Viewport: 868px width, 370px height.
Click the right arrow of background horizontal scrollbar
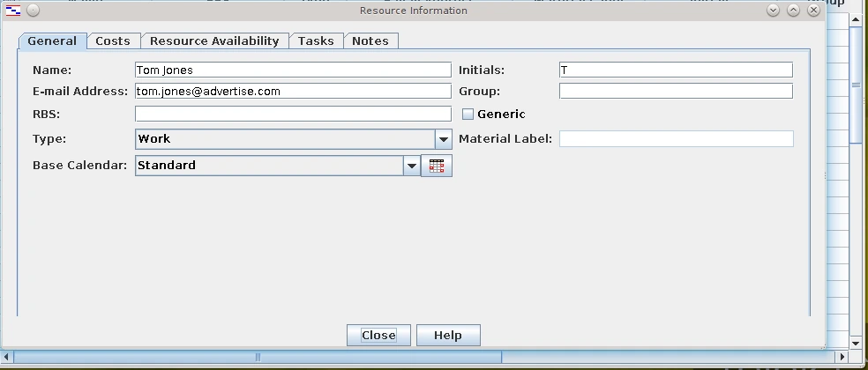[x=842, y=358]
